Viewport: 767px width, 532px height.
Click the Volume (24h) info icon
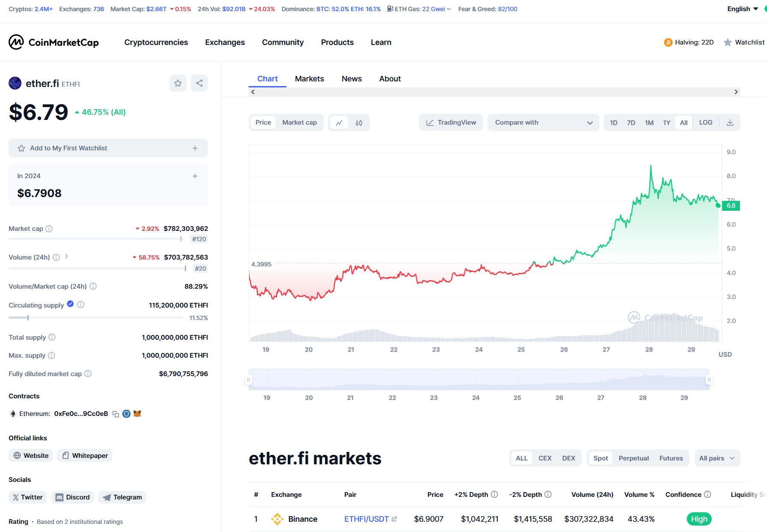(x=56, y=257)
